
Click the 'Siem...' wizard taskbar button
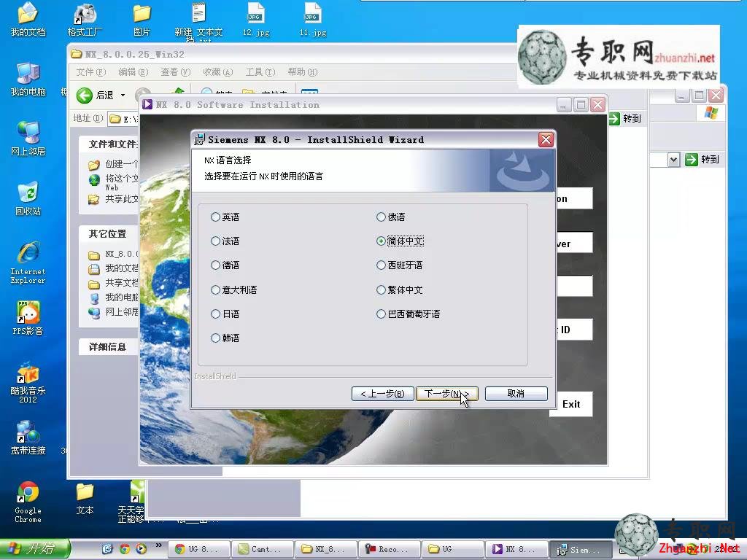[580, 549]
